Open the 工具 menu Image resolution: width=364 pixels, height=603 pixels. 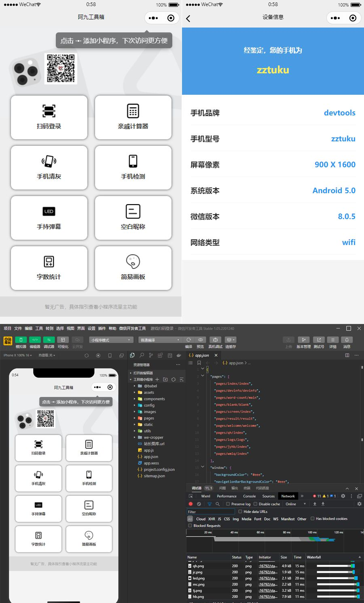tap(39, 328)
